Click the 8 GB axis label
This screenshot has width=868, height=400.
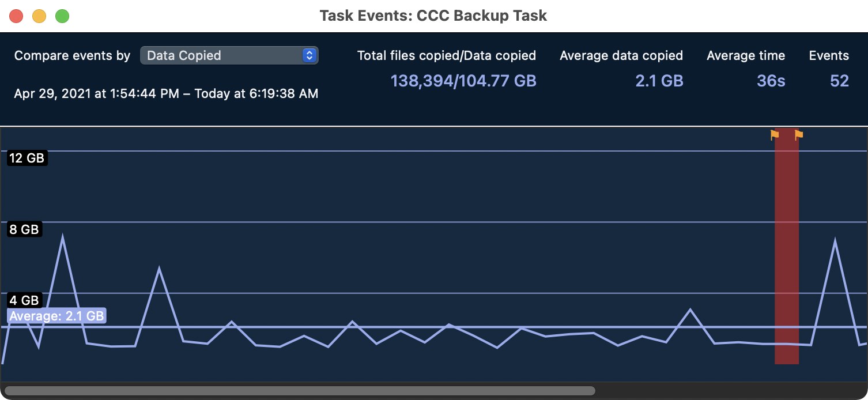click(x=24, y=229)
